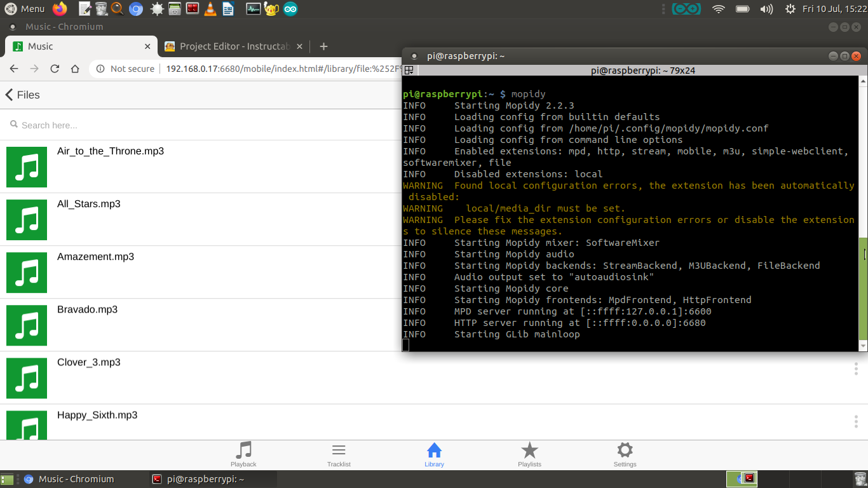This screenshot has height=488, width=868.
Task: Click the terminal pane title 'pi@raspberrypi: ~ 79x24'
Action: pos(642,71)
